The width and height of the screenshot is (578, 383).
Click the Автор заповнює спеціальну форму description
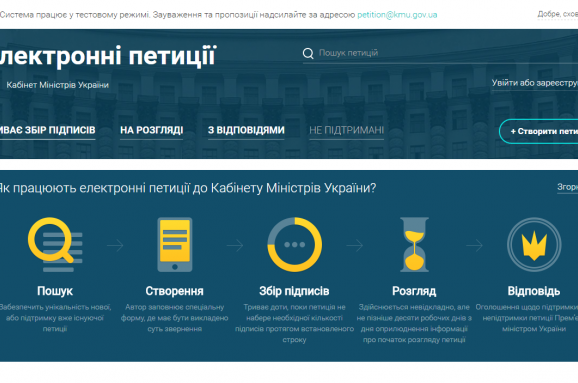(174, 318)
